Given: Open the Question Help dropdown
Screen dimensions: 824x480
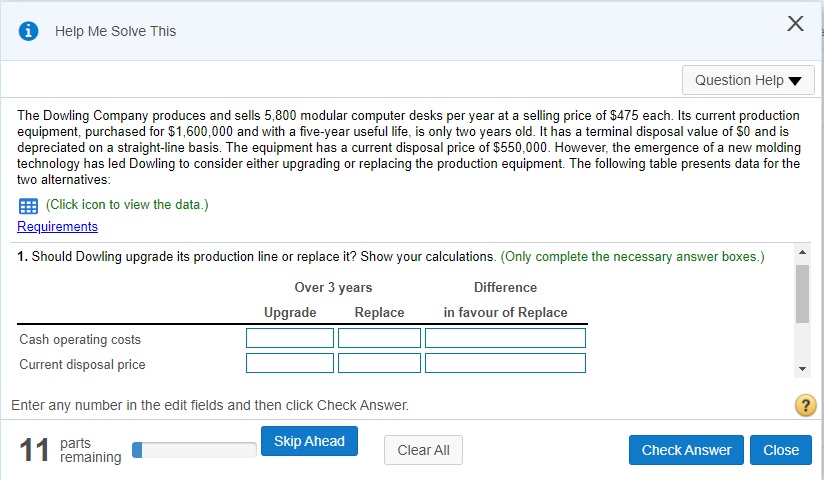Looking at the screenshot, I should [x=748, y=80].
